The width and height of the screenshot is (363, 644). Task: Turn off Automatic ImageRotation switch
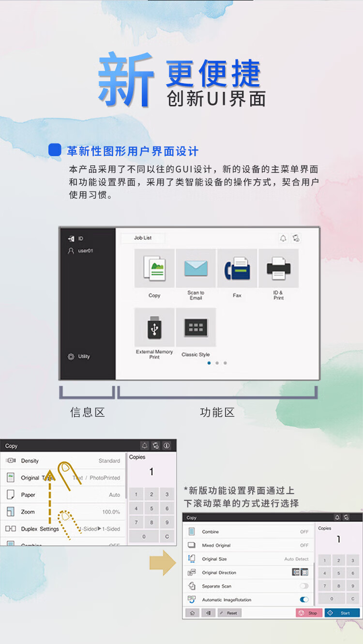coord(304,600)
